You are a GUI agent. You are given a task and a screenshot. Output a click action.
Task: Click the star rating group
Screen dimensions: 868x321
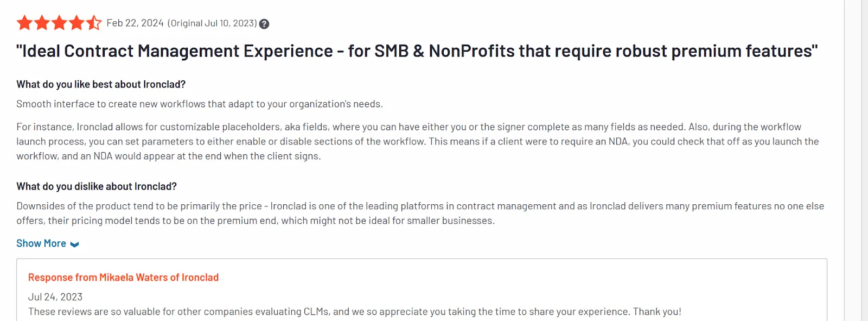pyautogui.click(x=59, y=23)
